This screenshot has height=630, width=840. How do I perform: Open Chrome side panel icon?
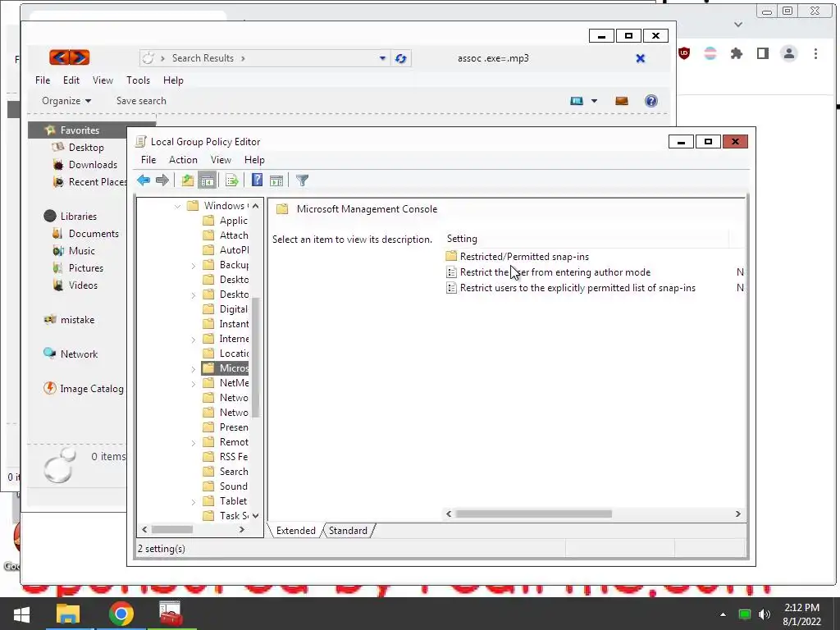click(763, 53)
